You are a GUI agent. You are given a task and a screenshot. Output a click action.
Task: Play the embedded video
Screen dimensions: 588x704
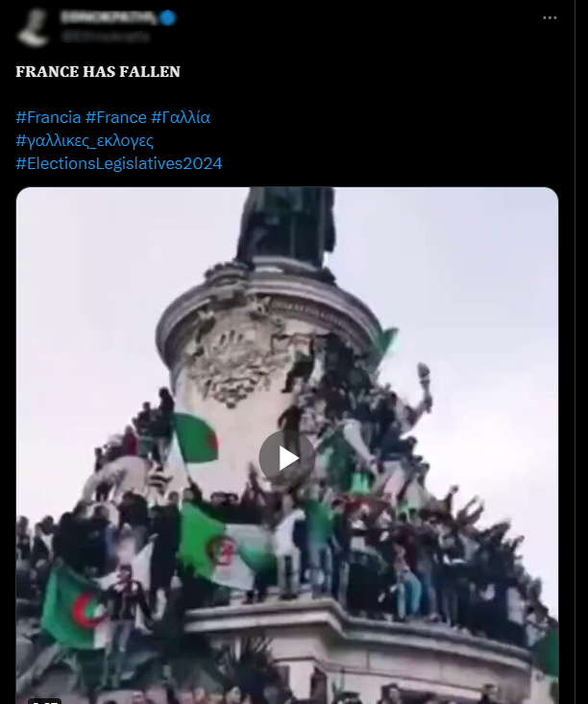286,458
